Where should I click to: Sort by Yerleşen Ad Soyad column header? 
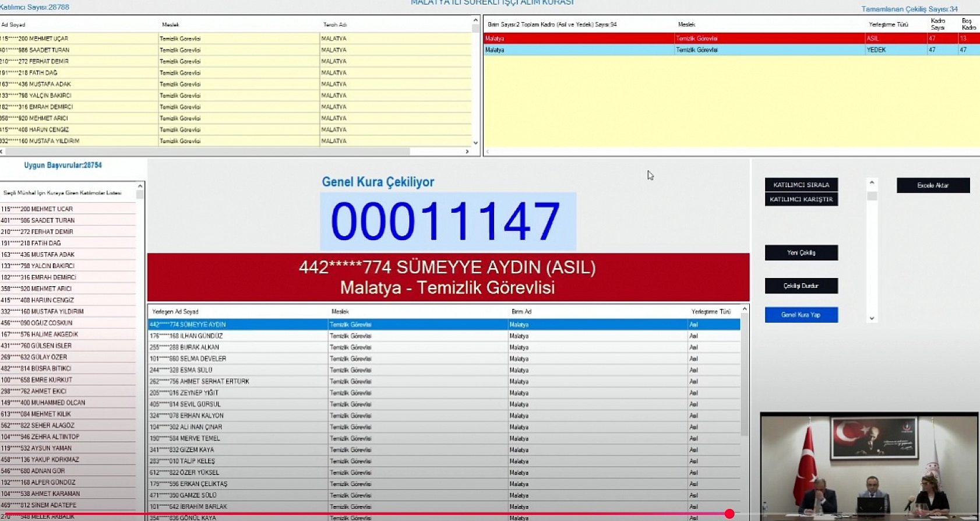point(175,312)
